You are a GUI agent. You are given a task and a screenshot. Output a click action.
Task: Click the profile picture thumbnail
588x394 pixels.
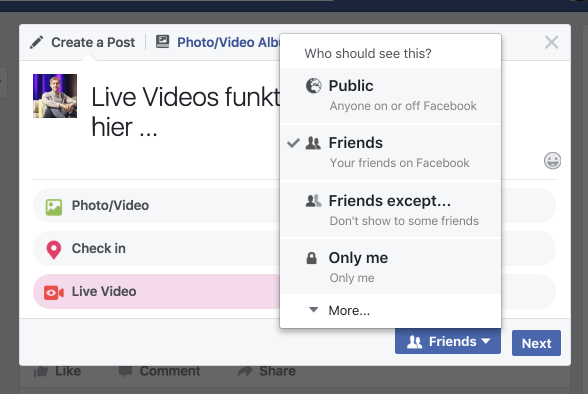[55, 96]
